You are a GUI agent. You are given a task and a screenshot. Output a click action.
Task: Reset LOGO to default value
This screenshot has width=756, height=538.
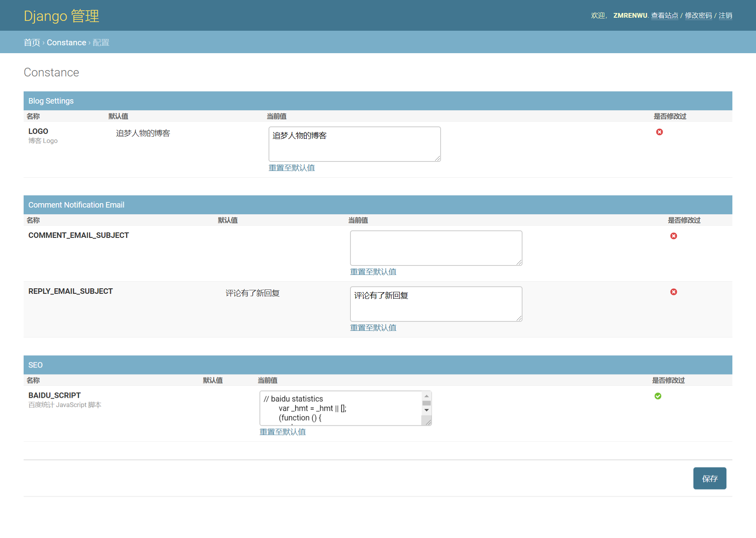[x=292, y=168]
